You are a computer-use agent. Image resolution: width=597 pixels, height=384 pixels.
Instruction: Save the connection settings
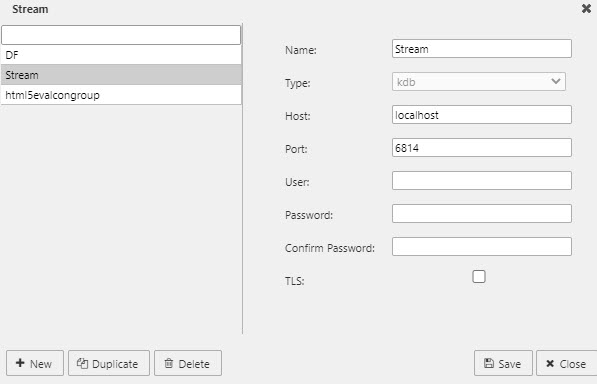[503, 363]
